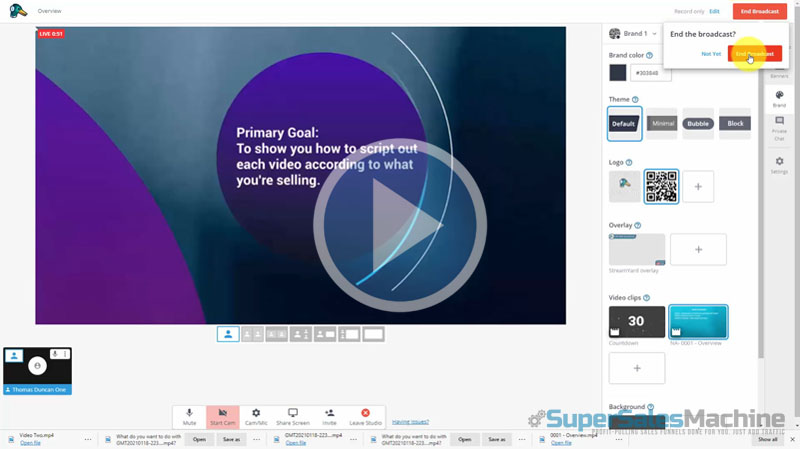The image size is (800, 449).
Task: Click the Share Screen icon
Action: 293,416
